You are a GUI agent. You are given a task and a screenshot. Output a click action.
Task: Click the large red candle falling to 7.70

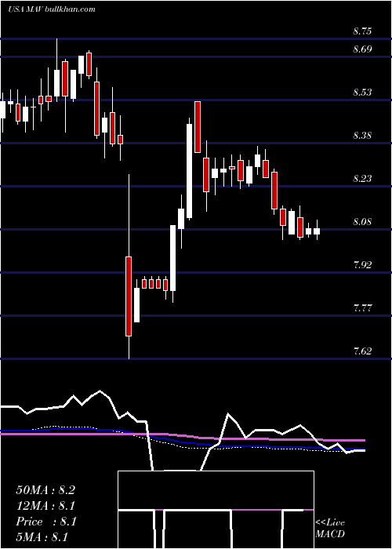coord(129,296)
